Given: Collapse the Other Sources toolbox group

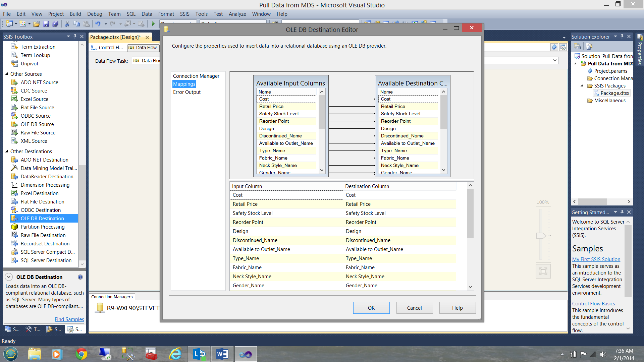Looking at the screenshot, I should 7,74.
